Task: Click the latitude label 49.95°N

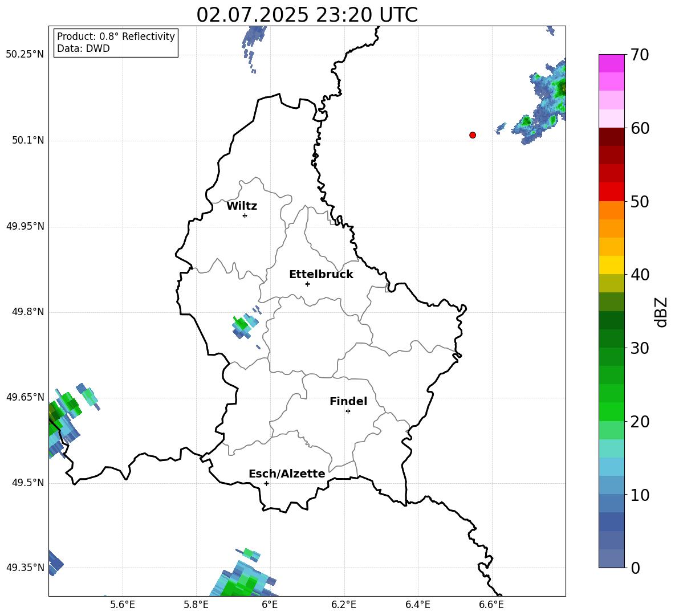Action: point(26,226)
